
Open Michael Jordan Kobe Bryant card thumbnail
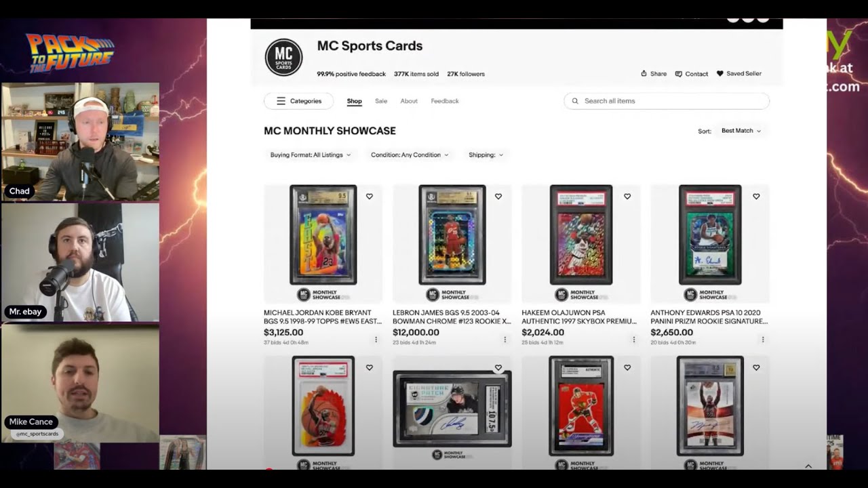click(x=323, y=235)
